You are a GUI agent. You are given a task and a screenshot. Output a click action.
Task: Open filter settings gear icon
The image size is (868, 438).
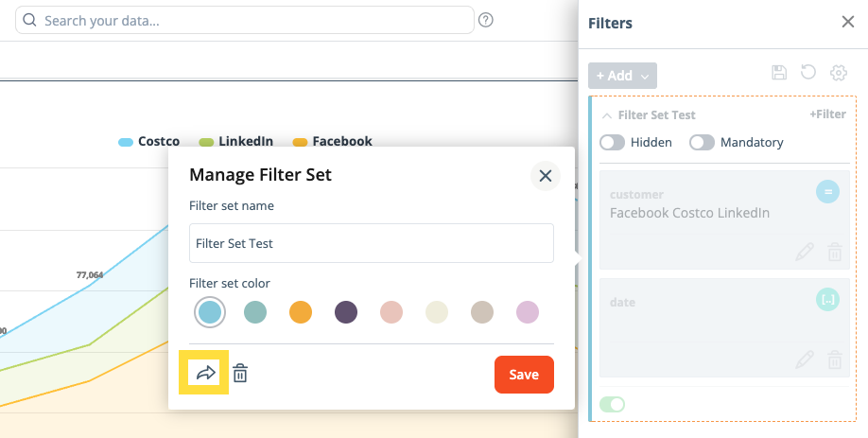[x=838, y=73]
